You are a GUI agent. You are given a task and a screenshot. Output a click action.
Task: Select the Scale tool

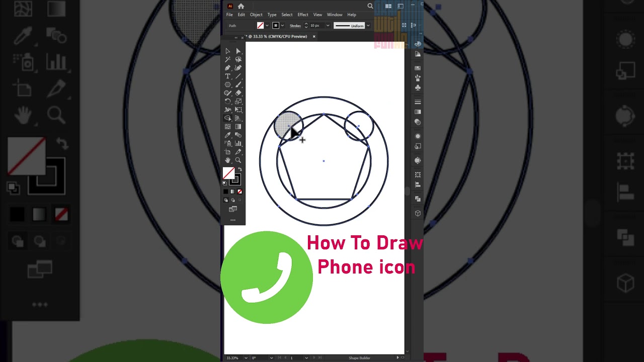(238, 102)
